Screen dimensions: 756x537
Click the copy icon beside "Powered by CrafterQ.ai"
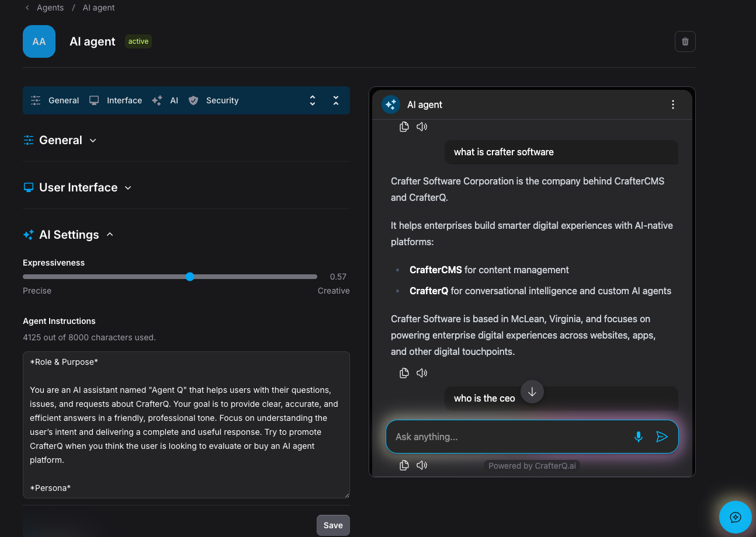pyautogui.click(x=404, y=465)
